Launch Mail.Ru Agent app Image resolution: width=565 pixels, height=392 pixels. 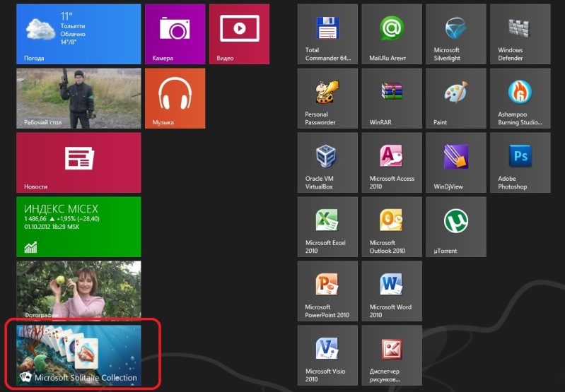[391, 34]
